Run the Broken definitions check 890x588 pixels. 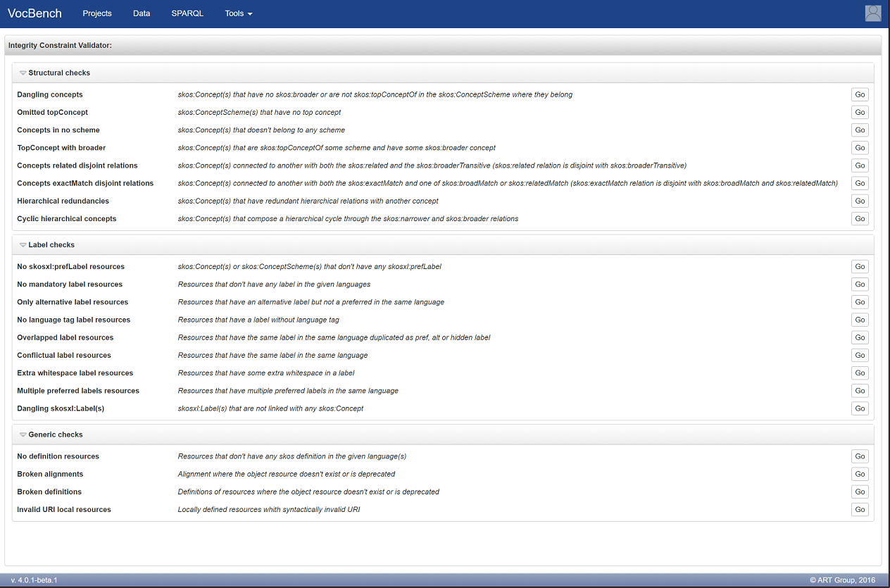(860, 492)
